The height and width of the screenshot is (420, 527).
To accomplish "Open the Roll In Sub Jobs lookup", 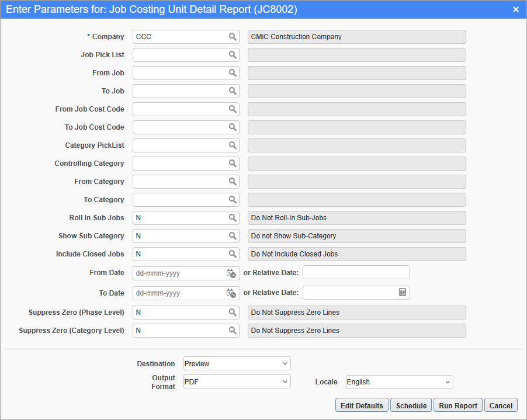I will pyautogui.click(x=233, y=217).
